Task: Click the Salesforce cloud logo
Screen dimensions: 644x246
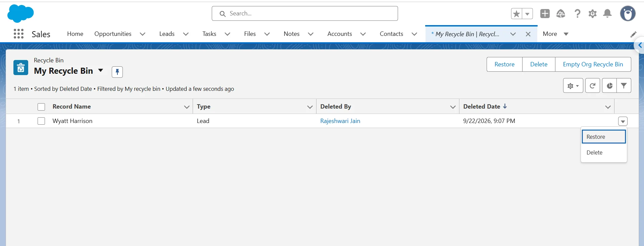Action: [x=20, y=14]
